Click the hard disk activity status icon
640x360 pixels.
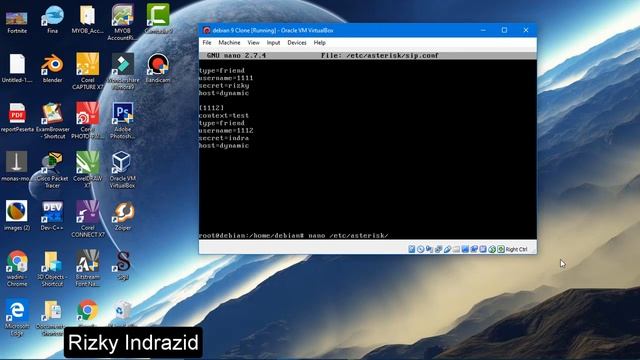point(411,249)
